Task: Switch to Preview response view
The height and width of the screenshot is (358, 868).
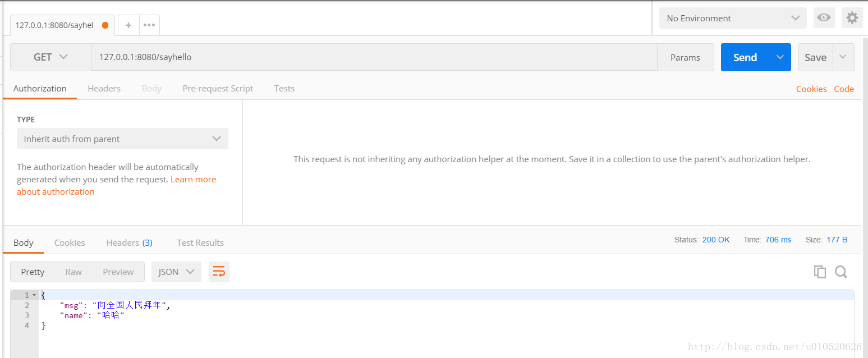Action: [x=118, y=272]
